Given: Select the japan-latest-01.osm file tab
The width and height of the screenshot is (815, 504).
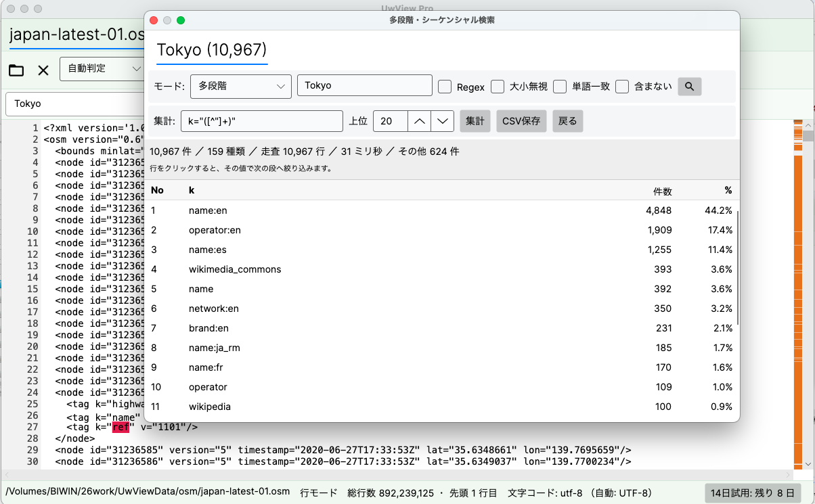Looking at the screenshot, I should [x=76, y=35].
